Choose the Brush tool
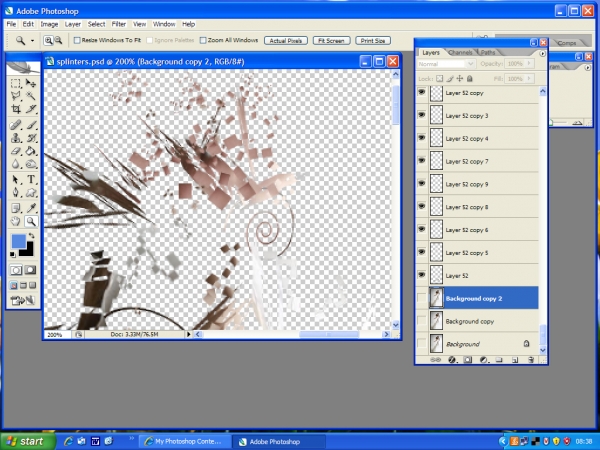The image size is (600, 450). (31, 125)
